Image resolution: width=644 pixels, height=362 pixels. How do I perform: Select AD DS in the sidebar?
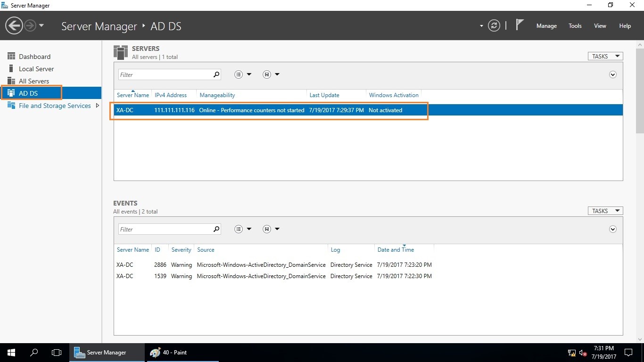[x=50, y=93]
